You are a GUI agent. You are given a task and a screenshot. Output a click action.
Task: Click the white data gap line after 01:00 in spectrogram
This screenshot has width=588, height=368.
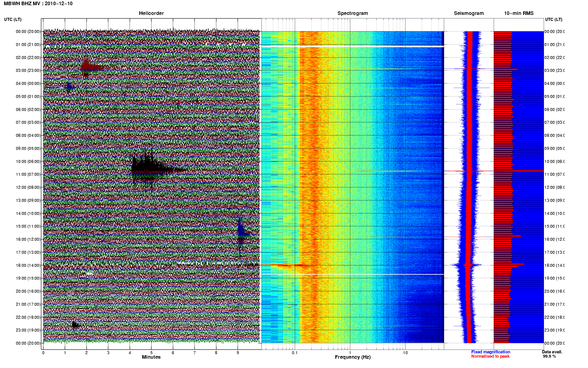[x=353, y=46]
